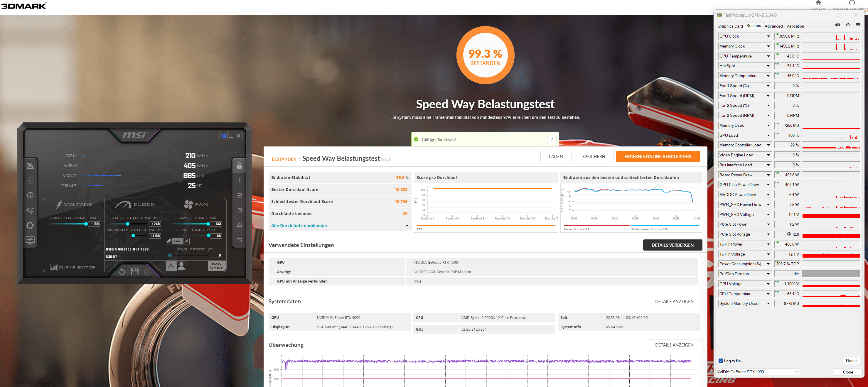Click help question mark next to Gültige Punktzahl
Viewport: 868px width, 387px height.
coord(552,139)
